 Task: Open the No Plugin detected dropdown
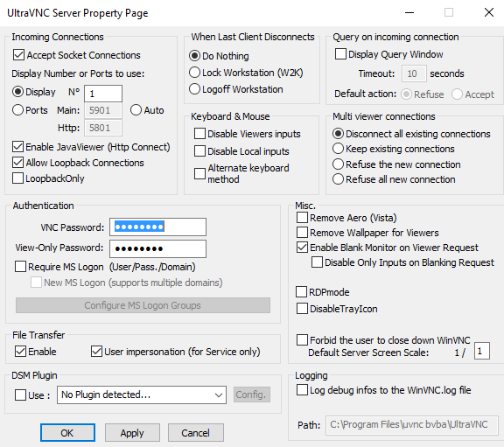coord(142,395)
